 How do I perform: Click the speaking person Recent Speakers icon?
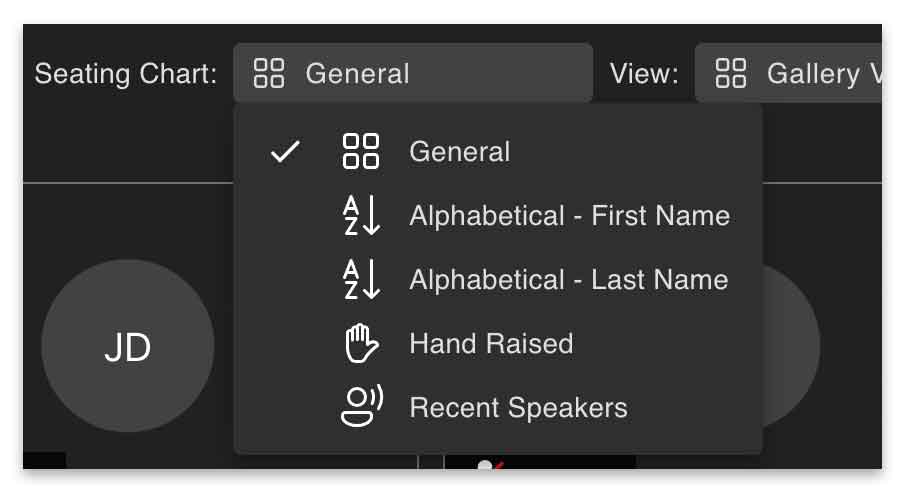tap(362, 406)
